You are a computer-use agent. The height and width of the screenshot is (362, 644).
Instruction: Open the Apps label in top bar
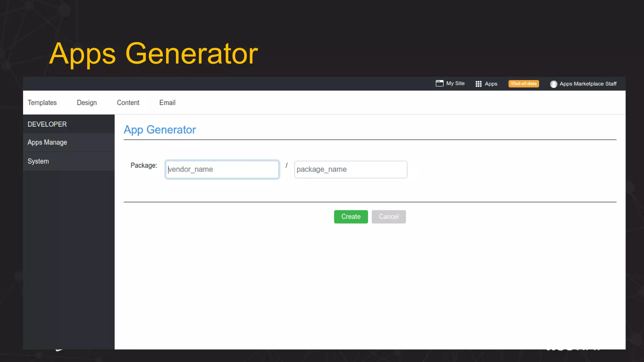pos(491,84)
